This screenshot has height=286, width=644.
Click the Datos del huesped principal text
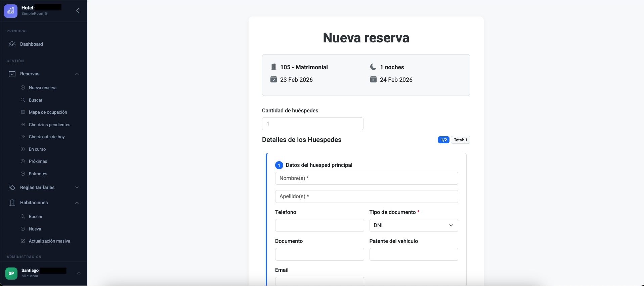(x=319, y=165)
